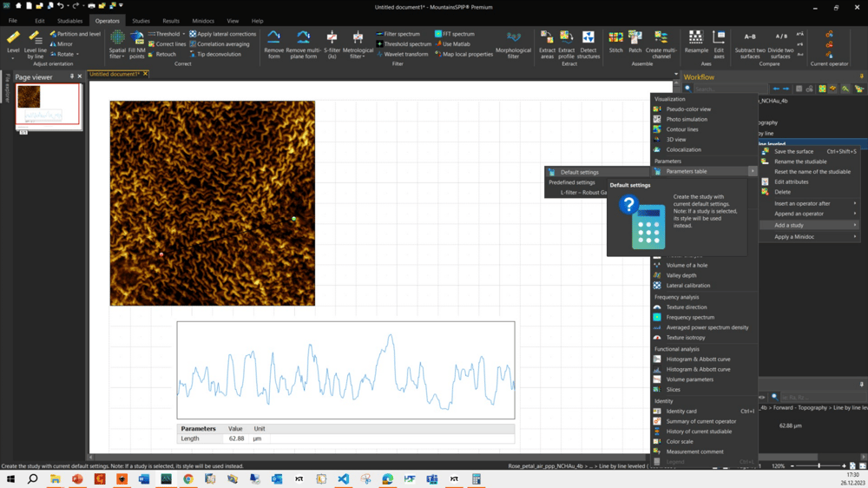Click Tip deconvolution tool
This screenshot has height=488, width=868.
[x=214, y=55]
